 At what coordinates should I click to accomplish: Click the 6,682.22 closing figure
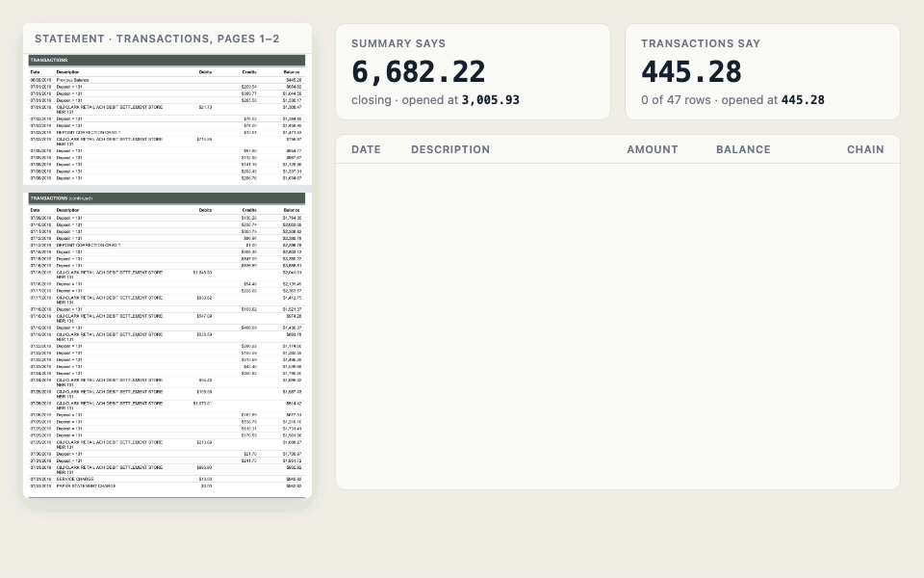[419, 72]
